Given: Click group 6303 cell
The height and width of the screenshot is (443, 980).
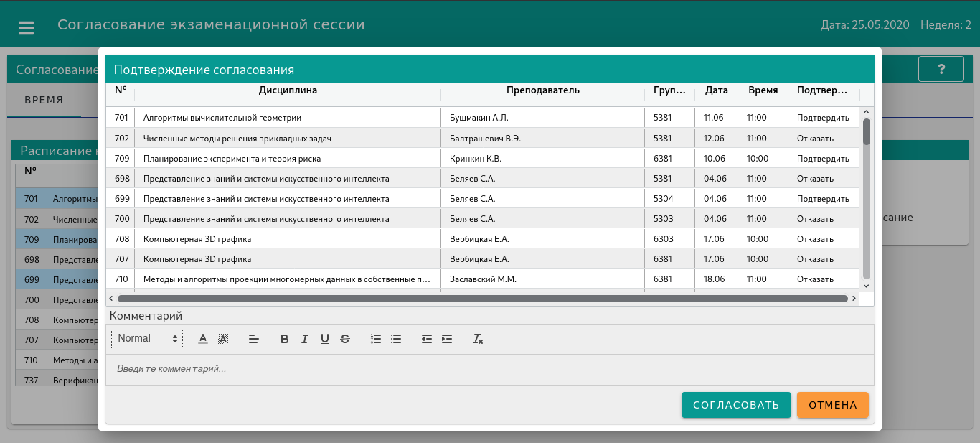Looking at the screenshot, I should 670,238.
